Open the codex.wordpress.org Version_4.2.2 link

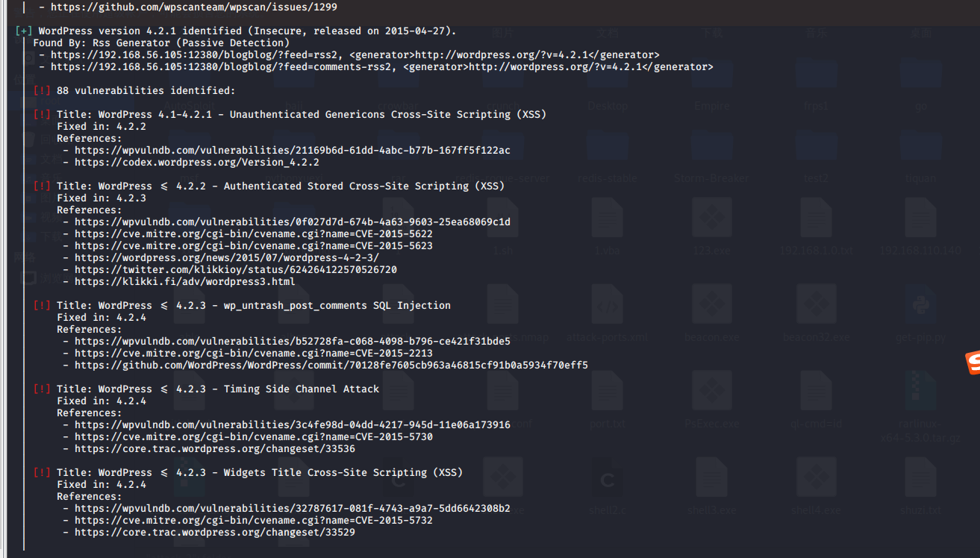[196, 162]
